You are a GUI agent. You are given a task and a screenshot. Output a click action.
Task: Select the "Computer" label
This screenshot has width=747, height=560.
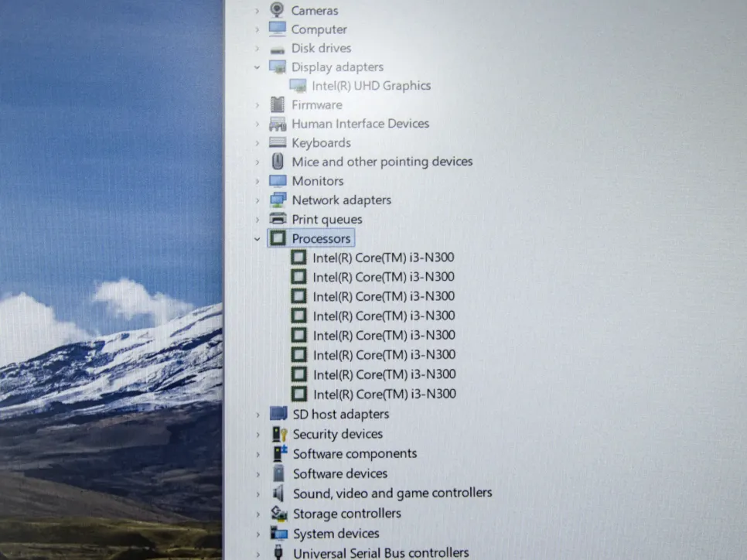pyautogui.click(x=319, y=29)
